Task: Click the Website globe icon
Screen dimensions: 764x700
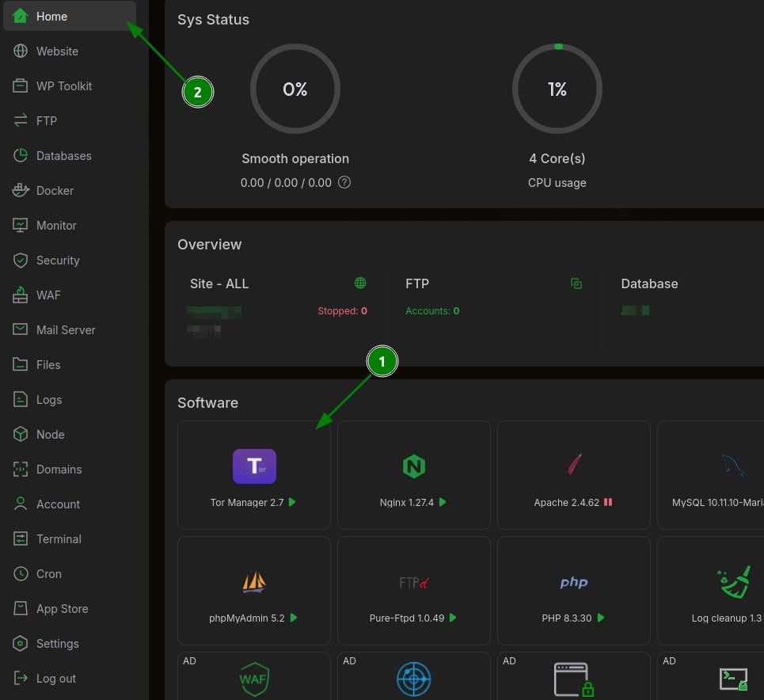Action: pyautogui.click(x=20, y=51)
